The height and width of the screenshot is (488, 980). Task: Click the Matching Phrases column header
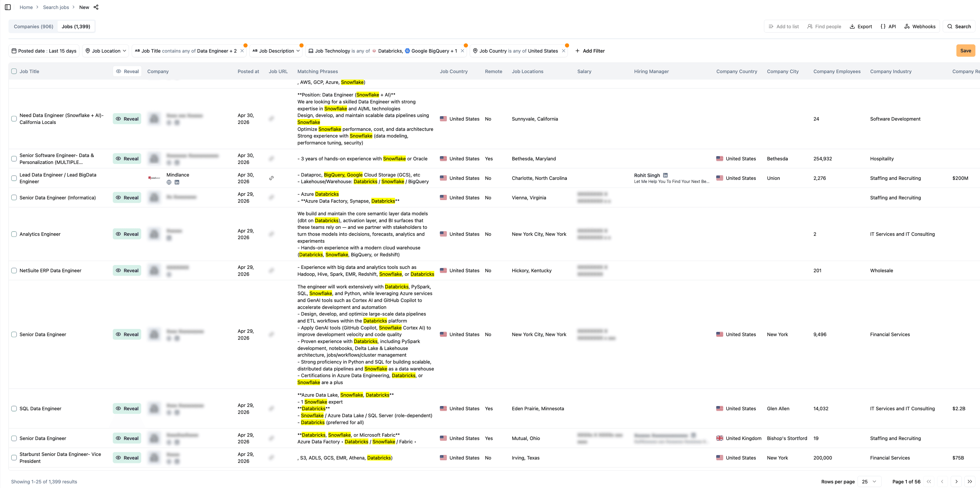[x=317, y=72]
